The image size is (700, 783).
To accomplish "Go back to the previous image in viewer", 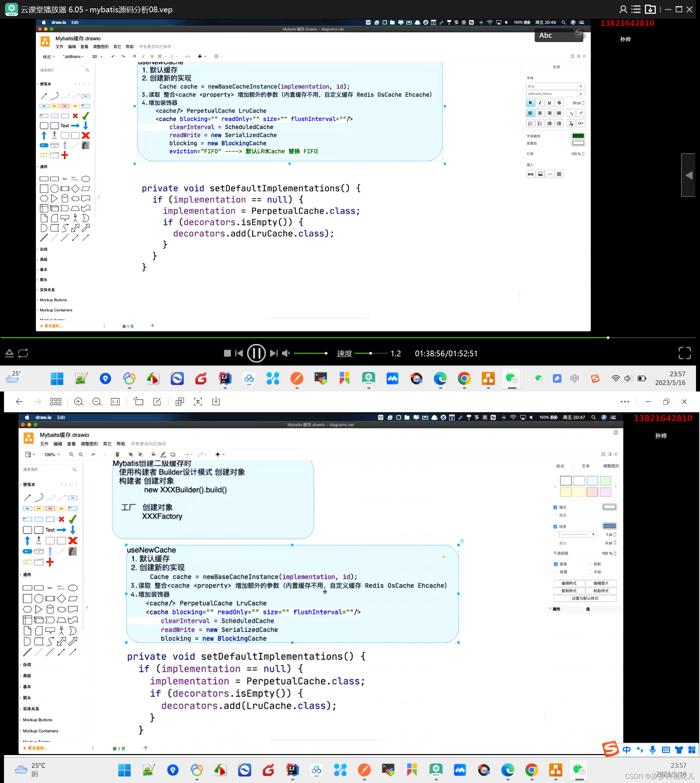I will tap(20, 402).
